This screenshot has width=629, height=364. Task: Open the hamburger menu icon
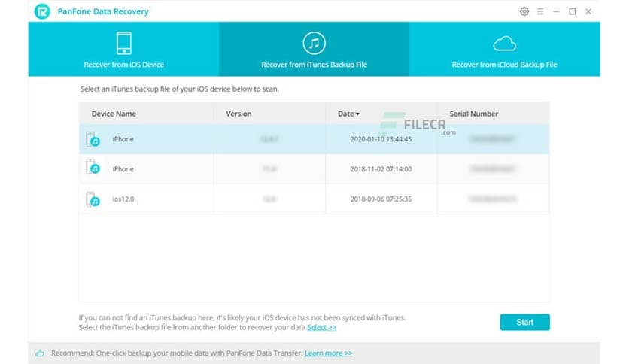coord(540,11)
